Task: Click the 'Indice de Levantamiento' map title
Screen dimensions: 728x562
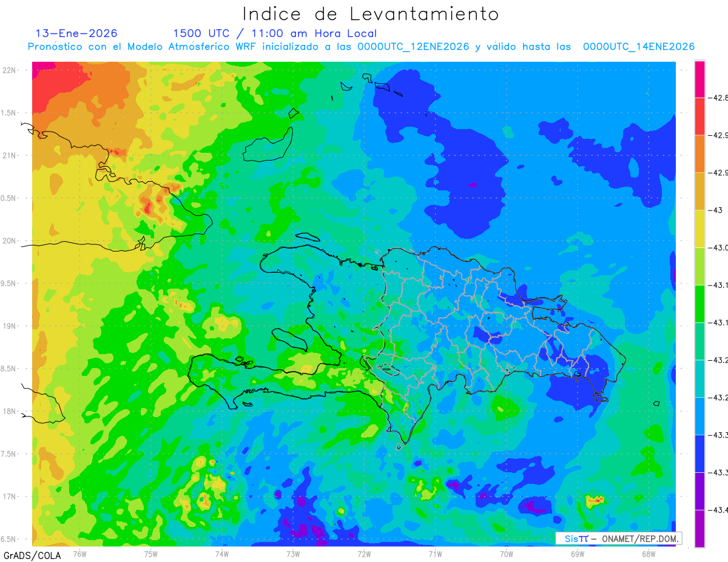Action: click(371, 14)
